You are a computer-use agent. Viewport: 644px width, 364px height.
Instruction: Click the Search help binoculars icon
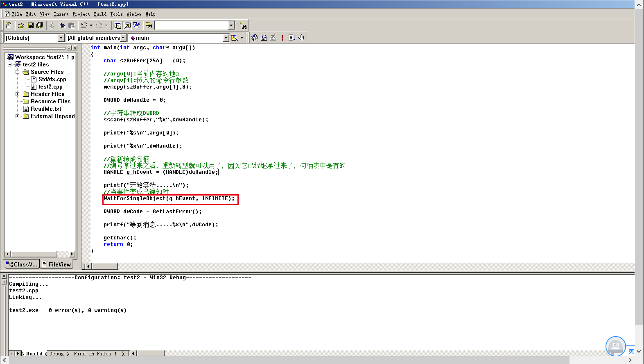pyautogui.click(x=243, y=25)
